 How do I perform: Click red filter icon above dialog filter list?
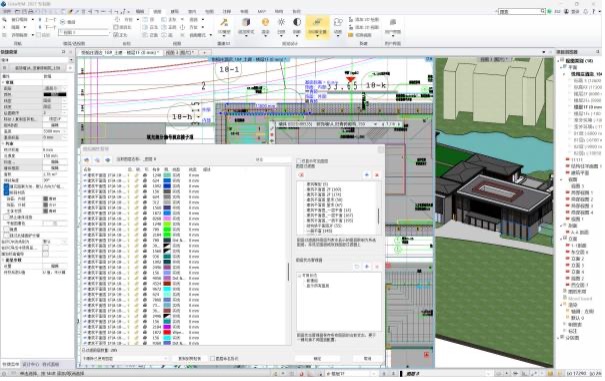(301, 175)
